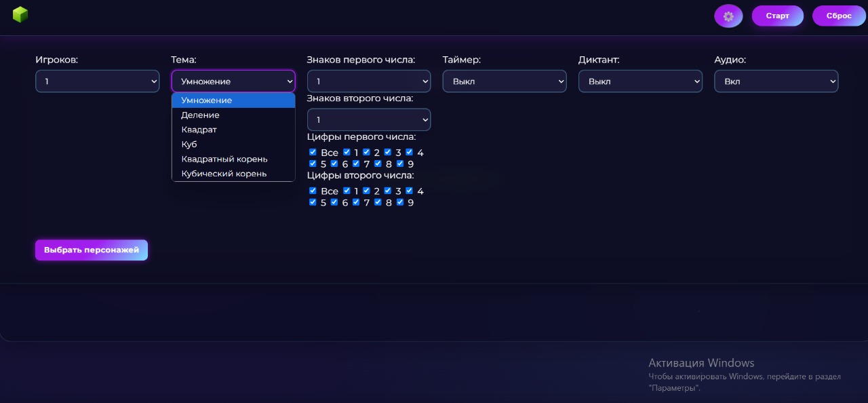868x403 pixels.
Task: Pick Квадратный корень from the list
Action: [x=224, y=159]
